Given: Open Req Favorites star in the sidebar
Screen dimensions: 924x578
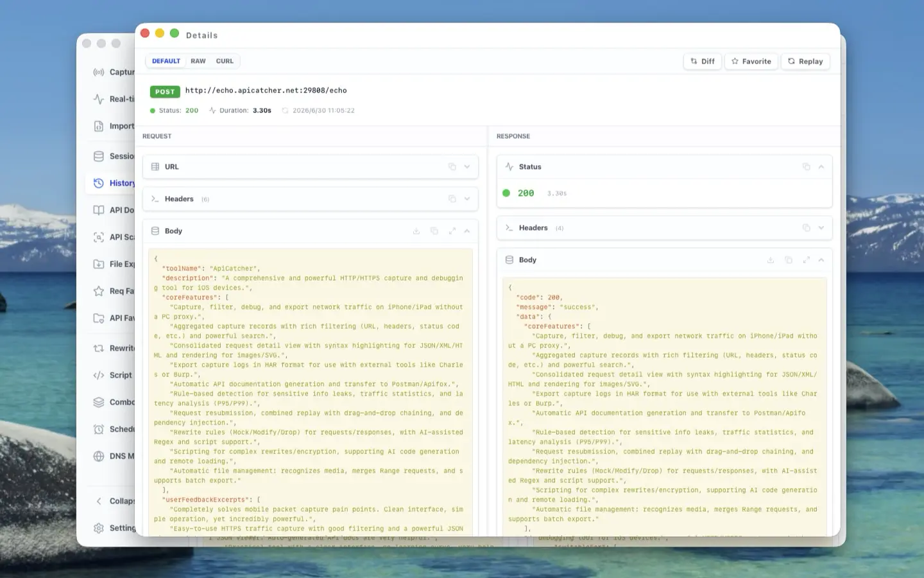Looking at the screenshot, I should [114, 291].
